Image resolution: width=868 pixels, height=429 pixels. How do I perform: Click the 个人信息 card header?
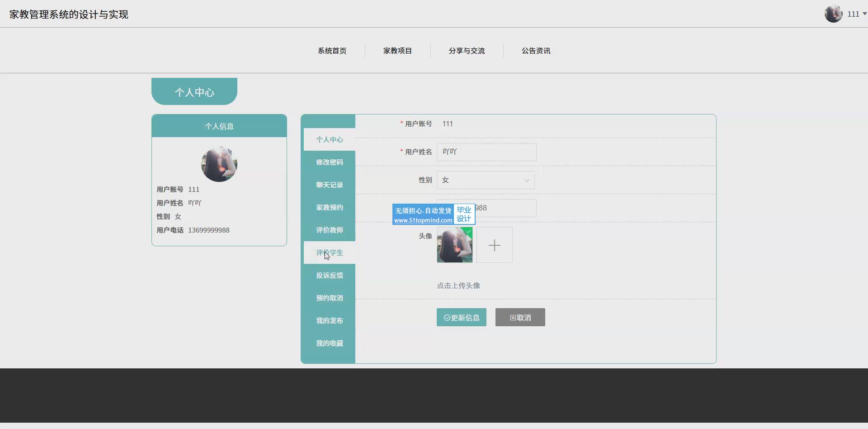pyautogui.click(x=219, y=126)
